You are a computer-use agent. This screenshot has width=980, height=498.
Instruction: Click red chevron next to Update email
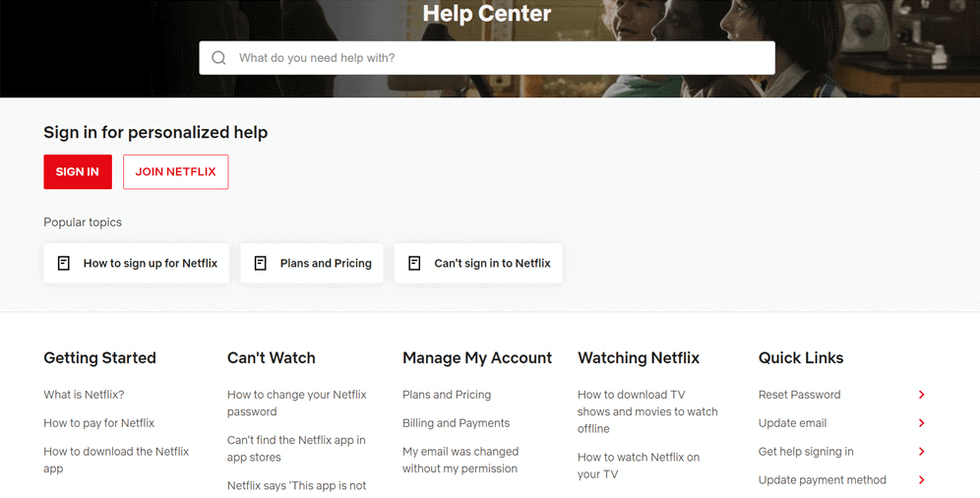tap(921, 423)
